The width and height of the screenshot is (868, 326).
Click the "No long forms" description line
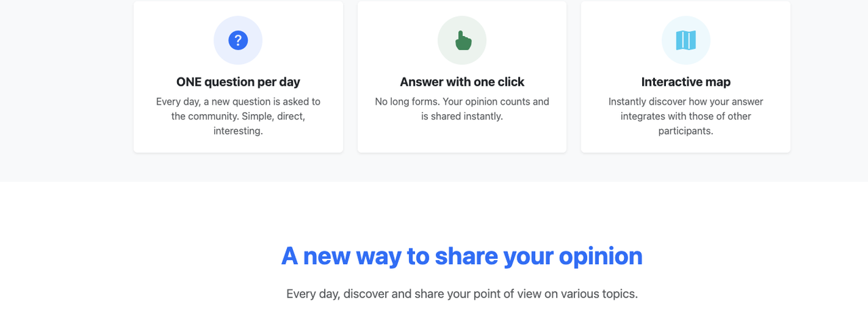point(462,102)
